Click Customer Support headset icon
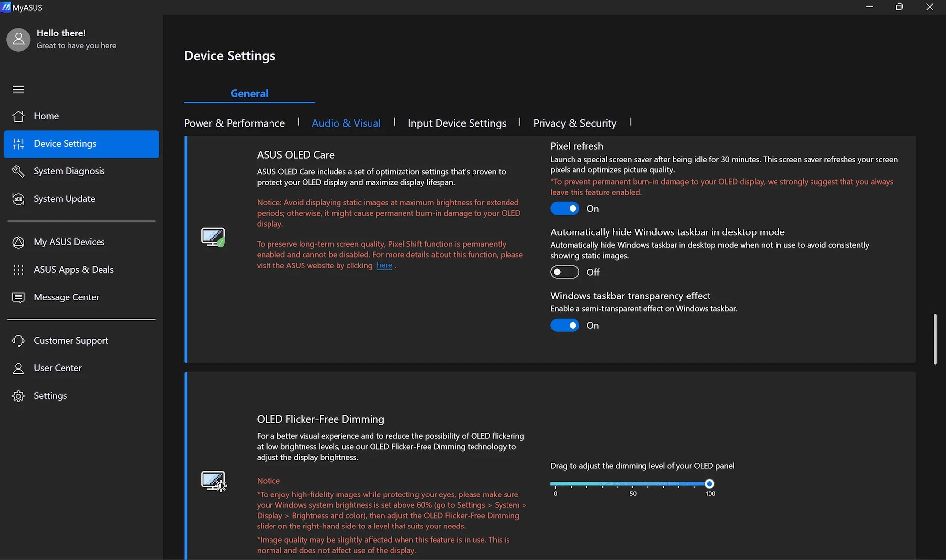This screenshot has height=560, width=946. point(18,341)
